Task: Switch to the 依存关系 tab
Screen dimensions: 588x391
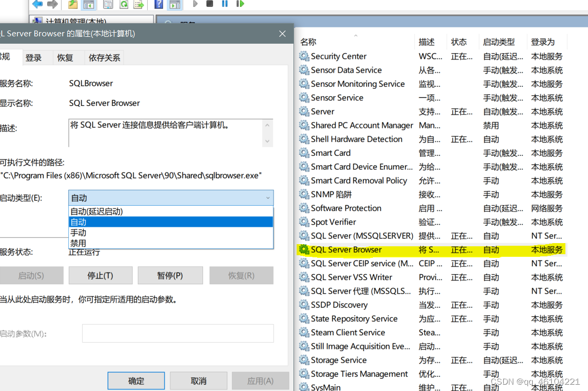Action: (105, 58)
